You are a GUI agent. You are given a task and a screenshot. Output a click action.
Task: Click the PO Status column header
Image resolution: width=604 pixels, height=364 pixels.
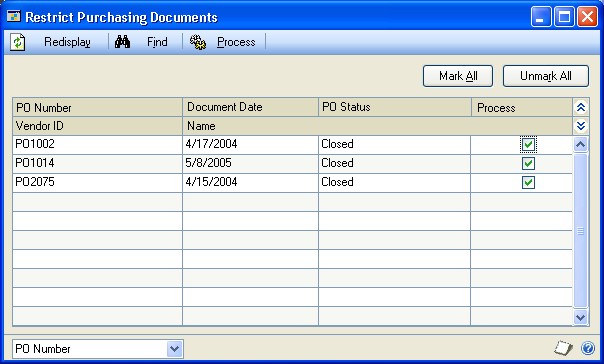[x=394, y=107]
